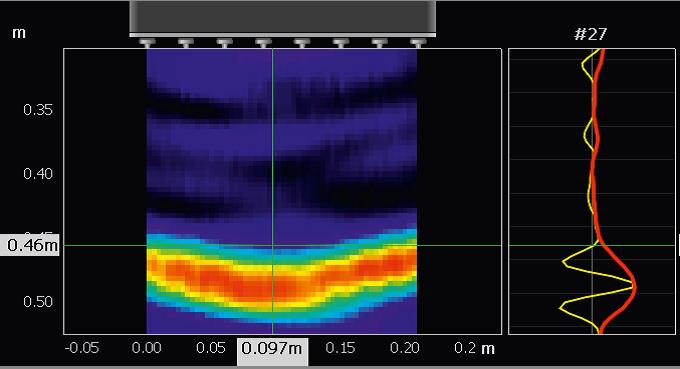The height and width of the screenshot is (369, 680).
Task: Click the third transducer sensor icon
Action: 224,43
